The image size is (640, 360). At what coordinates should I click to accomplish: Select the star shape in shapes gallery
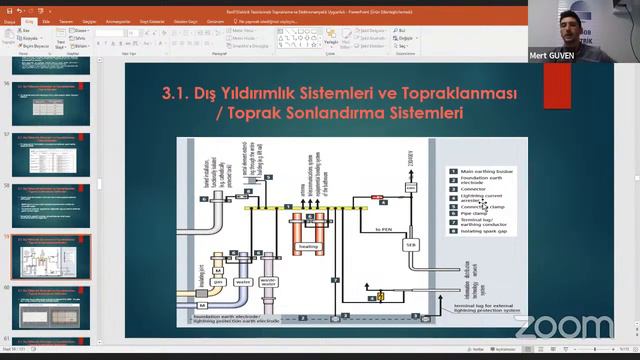click(x=313, y=45)
